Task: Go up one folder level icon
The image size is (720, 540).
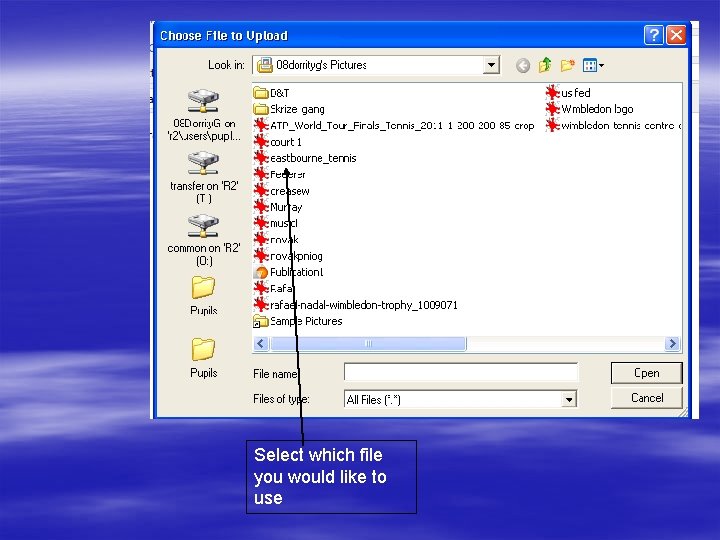Action: [x=545, y=65]
